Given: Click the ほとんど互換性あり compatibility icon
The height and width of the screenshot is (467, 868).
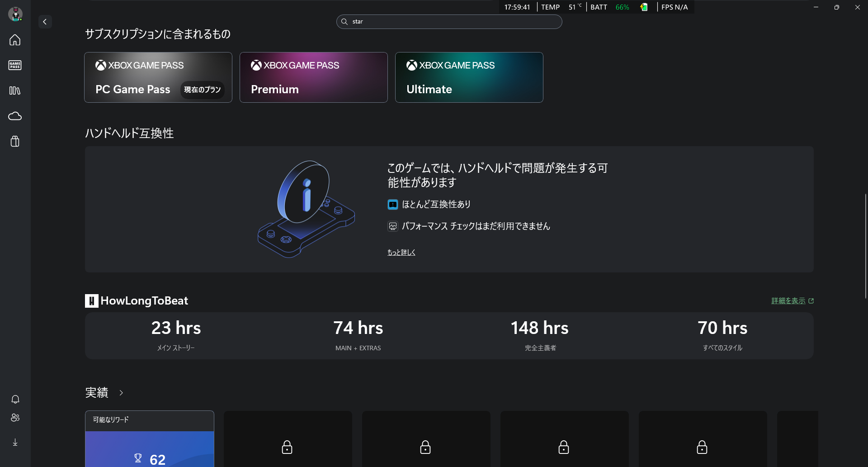Looking at the screenshot, I should click(x=393, y=205).
